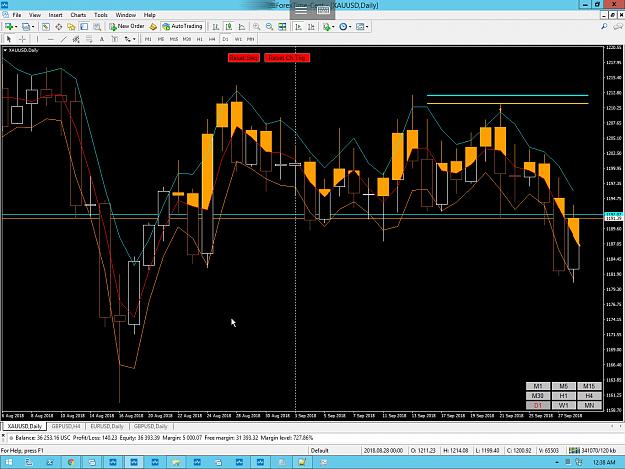
Task: Open the Market Watch panel icon
Action: click(46, 27)
